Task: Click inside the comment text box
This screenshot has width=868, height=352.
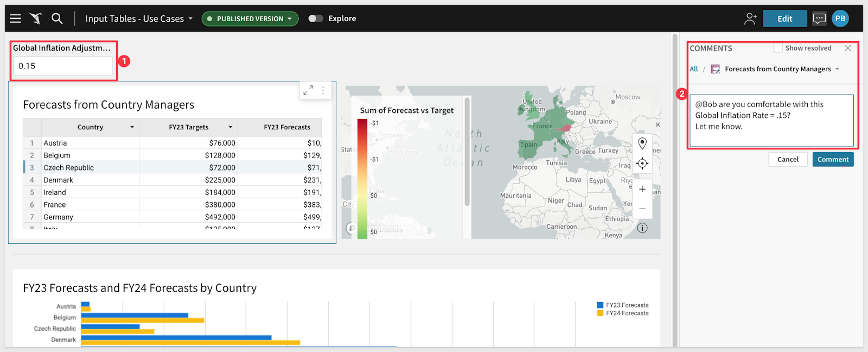Action: pyautogui.click(x=771, y=121)
